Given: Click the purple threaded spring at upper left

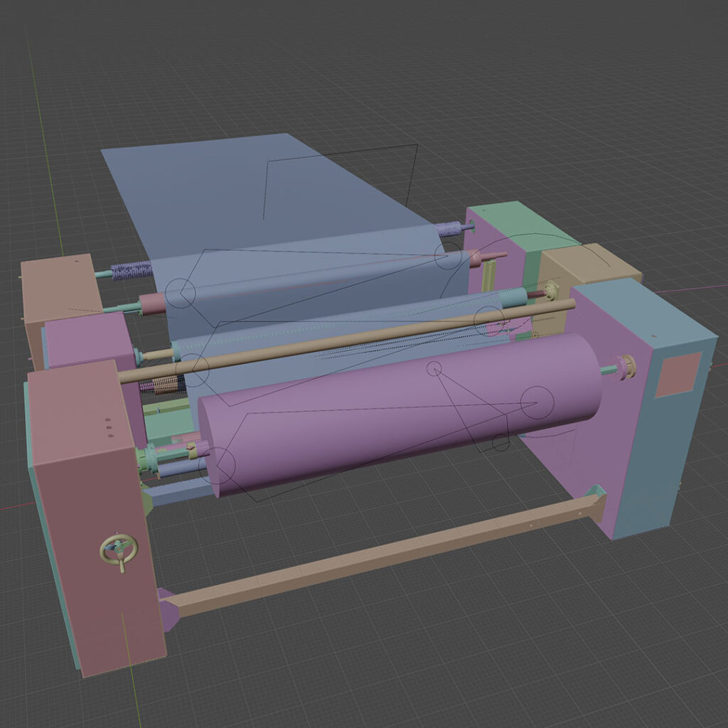Looking at the screenshot, I should pyautogui.click(x=132, y=271).
